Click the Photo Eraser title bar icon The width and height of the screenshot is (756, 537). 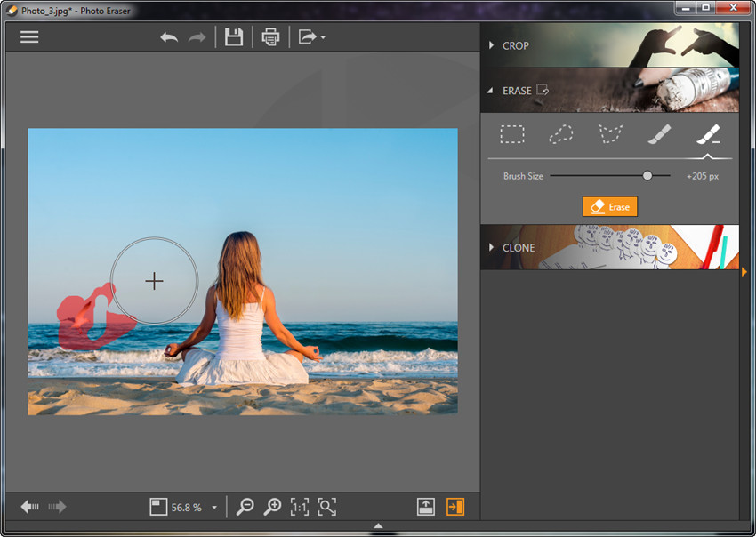click(12, 11)
